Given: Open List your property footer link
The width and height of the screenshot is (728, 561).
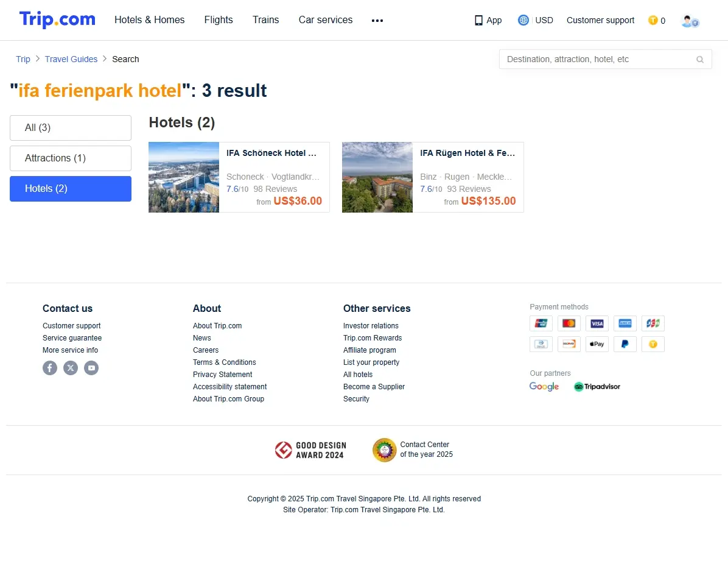Looking at the screenshot, I should [371, 362].
